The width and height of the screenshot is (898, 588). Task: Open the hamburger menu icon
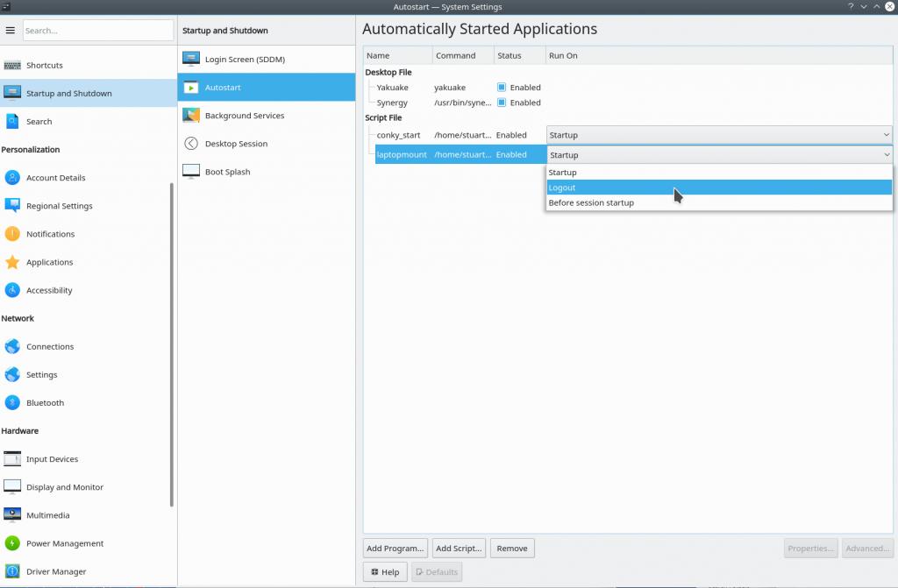pos(11,31)
